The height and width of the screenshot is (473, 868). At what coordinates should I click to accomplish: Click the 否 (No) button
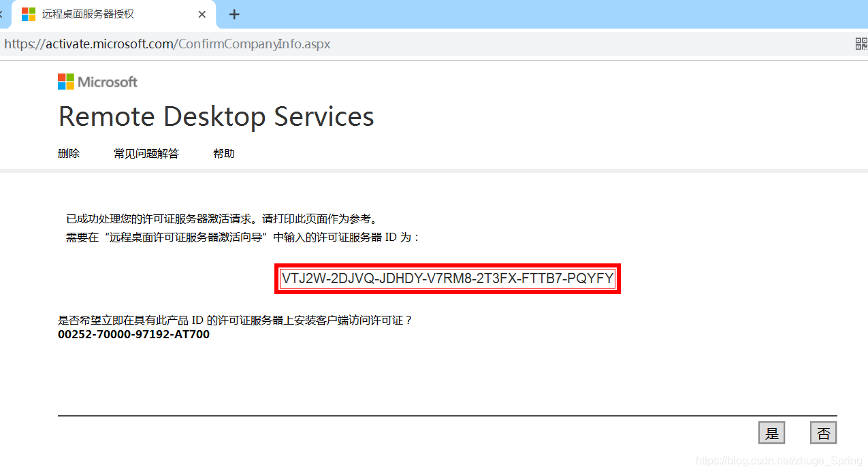823,433
